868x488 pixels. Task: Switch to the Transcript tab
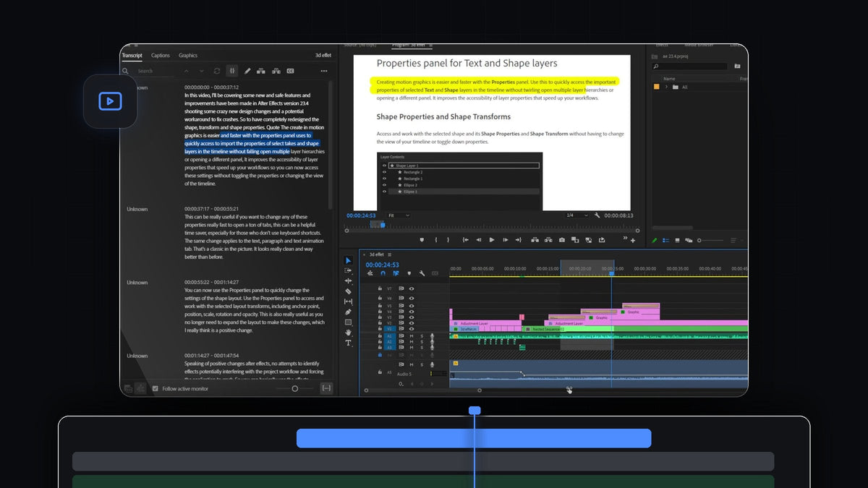pos(132,56)
